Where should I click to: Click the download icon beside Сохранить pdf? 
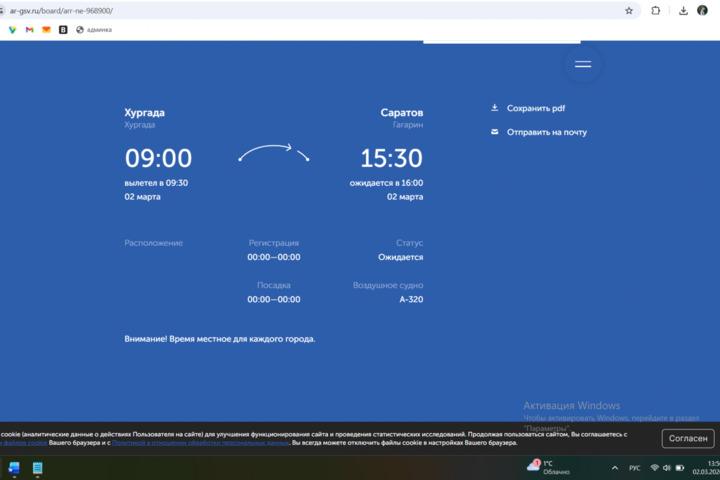pos(494,108)
